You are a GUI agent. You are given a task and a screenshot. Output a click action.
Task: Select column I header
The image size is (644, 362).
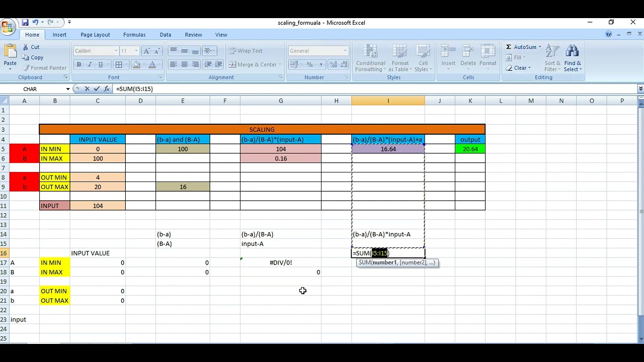coord(388,101)
